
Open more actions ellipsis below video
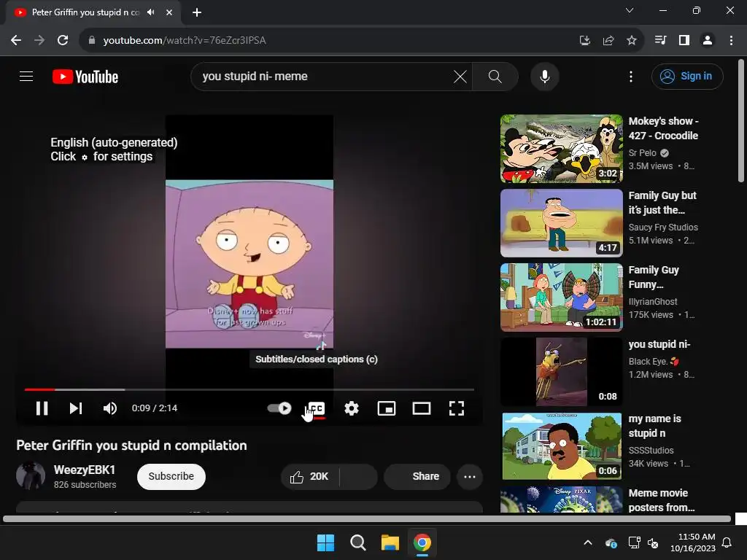point(470,477)
